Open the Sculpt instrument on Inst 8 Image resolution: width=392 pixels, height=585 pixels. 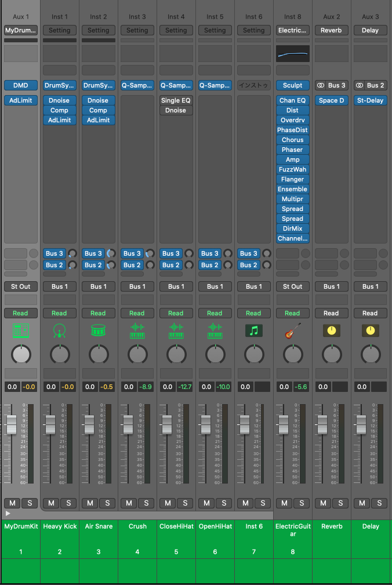point(293,85)
